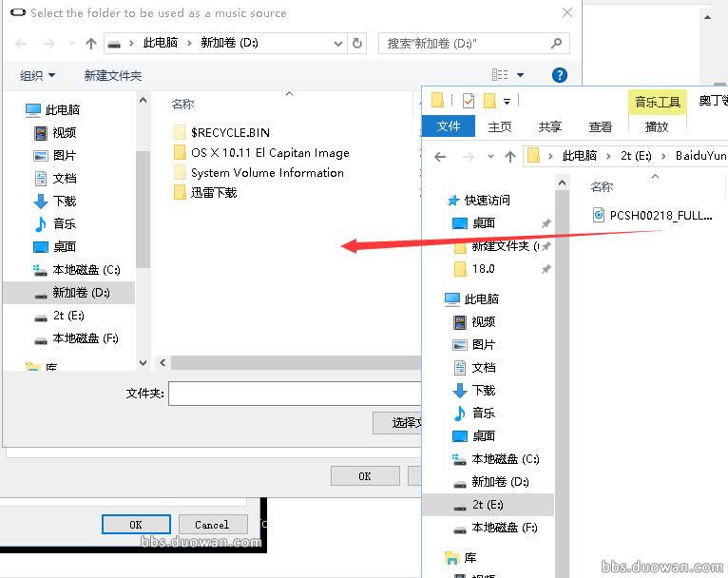Select 音乐 in the left dialog tree
This screenshot has height=578, width=728.
tap(64, 223)
